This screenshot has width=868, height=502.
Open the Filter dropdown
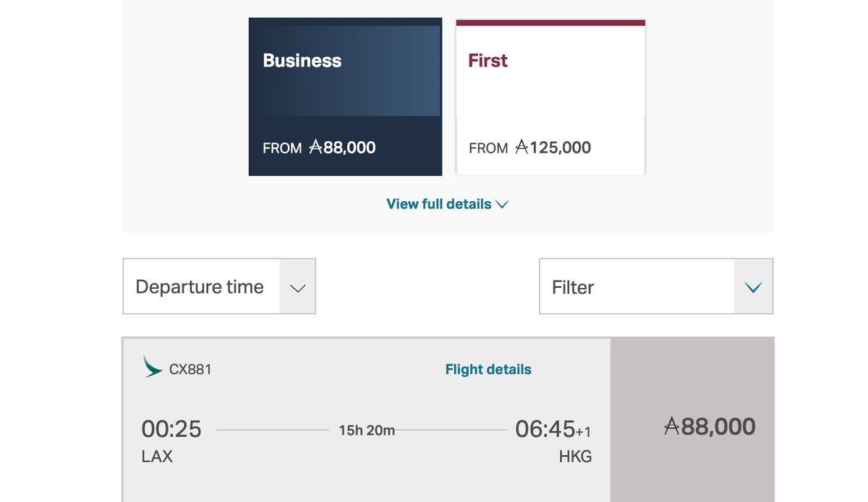[x=637, y=287]
